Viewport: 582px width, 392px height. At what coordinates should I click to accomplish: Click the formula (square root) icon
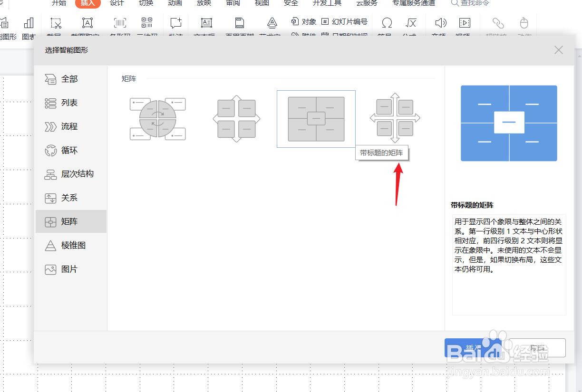pos(411,23)
